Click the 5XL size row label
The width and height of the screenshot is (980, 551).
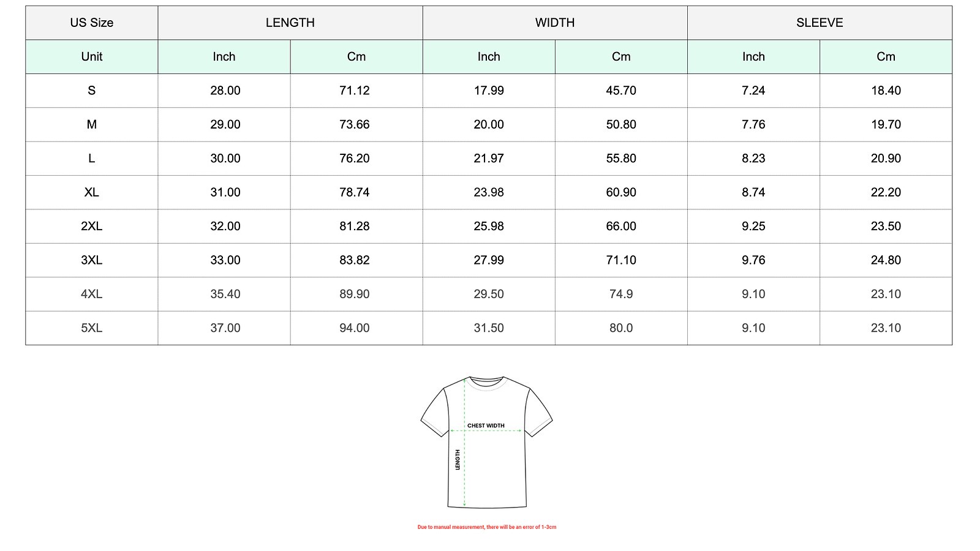[92, 328]
